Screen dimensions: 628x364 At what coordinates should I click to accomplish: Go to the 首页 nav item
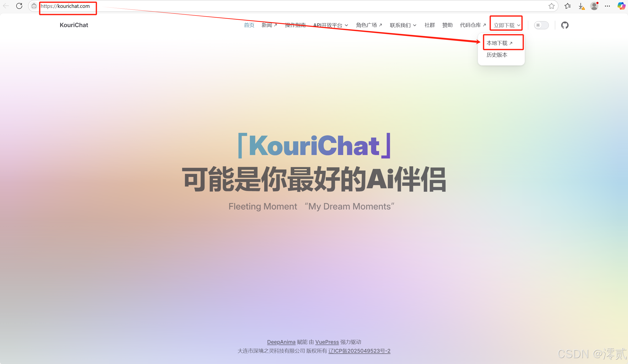pos(249,25)
